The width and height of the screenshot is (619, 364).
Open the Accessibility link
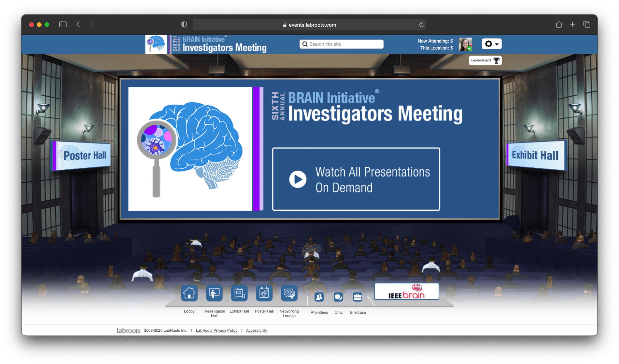click(x=257, y=330)
